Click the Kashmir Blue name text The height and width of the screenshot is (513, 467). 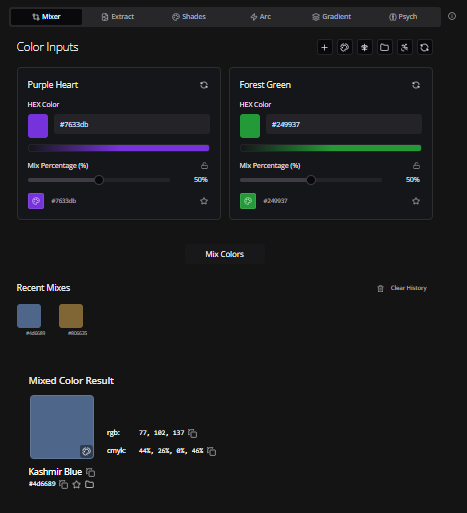coord(55,472)
